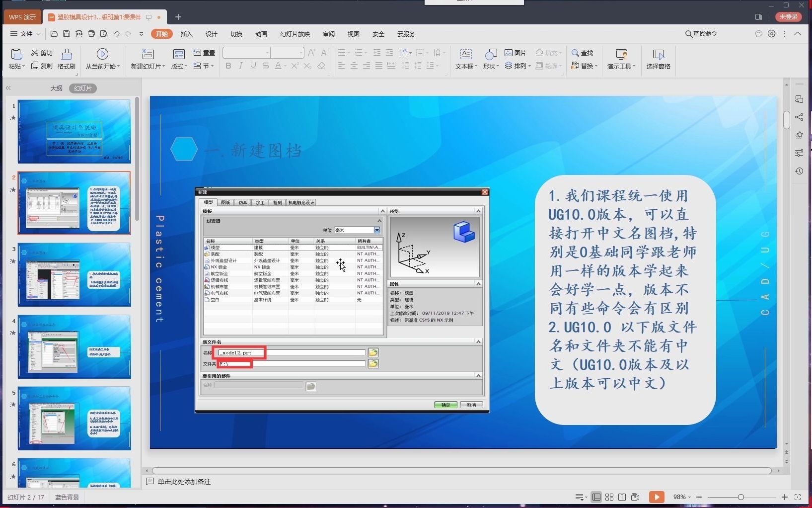Click the settings gear icon top right
The height and width of the screenshot is (508, 812).
[771, 34]
